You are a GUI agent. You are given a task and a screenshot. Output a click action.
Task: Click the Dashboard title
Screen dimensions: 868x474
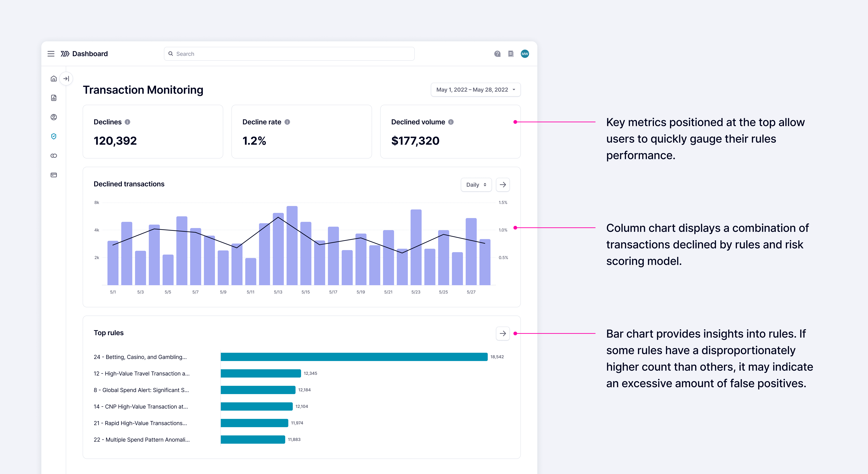point(90,54)
